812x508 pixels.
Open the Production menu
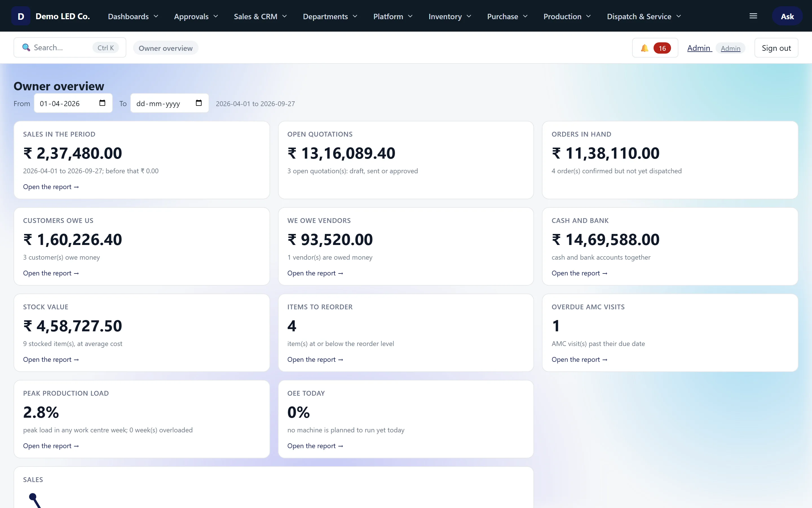(x=567, y=16)
